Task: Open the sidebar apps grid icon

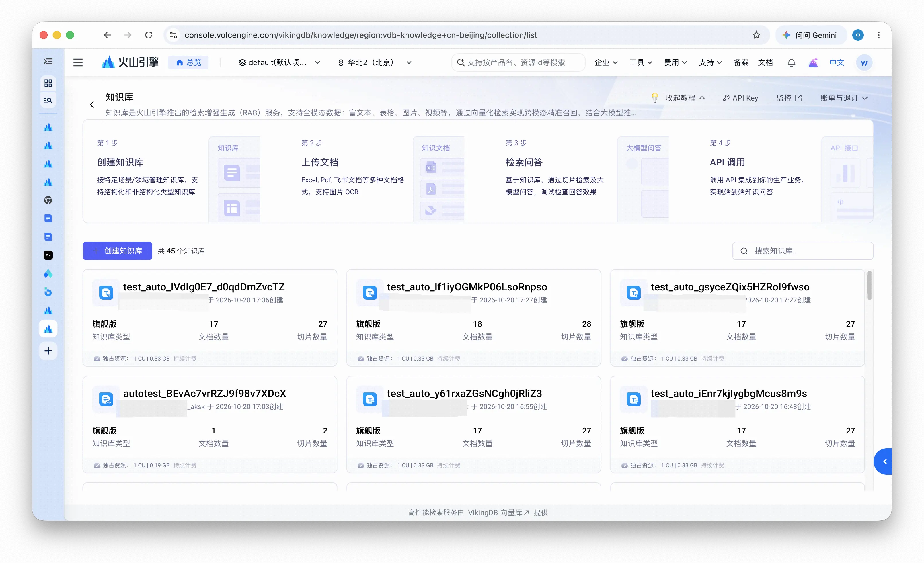Action: coord(48,83)
